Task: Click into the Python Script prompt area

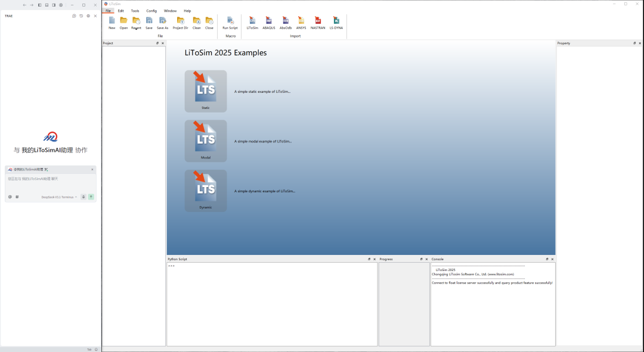Action: [x=272, y=304]
